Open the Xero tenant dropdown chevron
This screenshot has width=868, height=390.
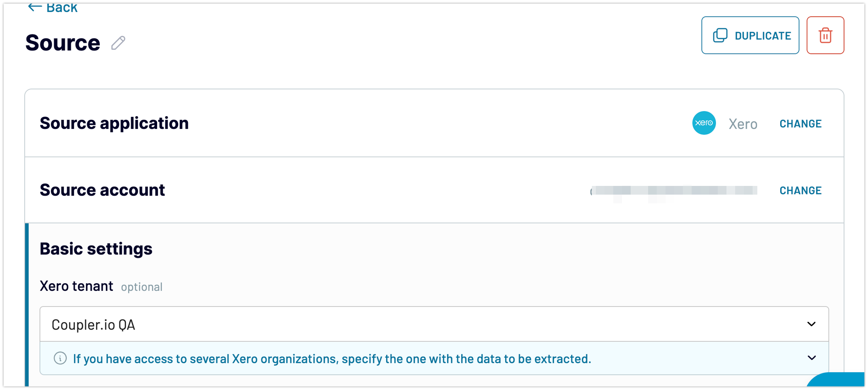click(x=811, y=324)
